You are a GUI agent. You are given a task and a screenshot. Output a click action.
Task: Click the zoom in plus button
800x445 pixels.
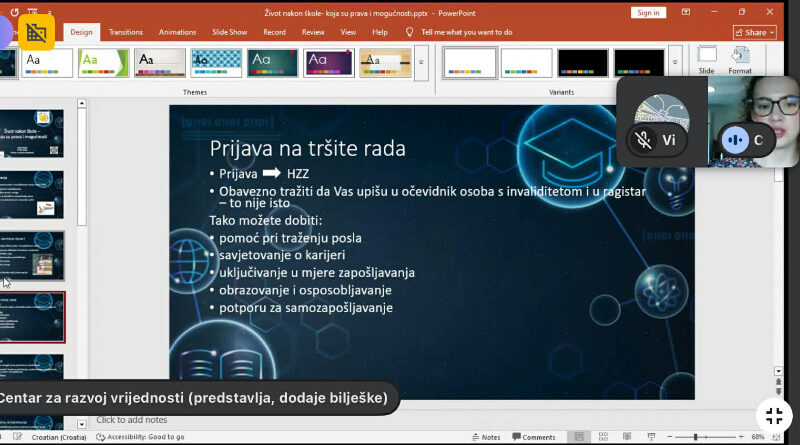tap(741, 437)
